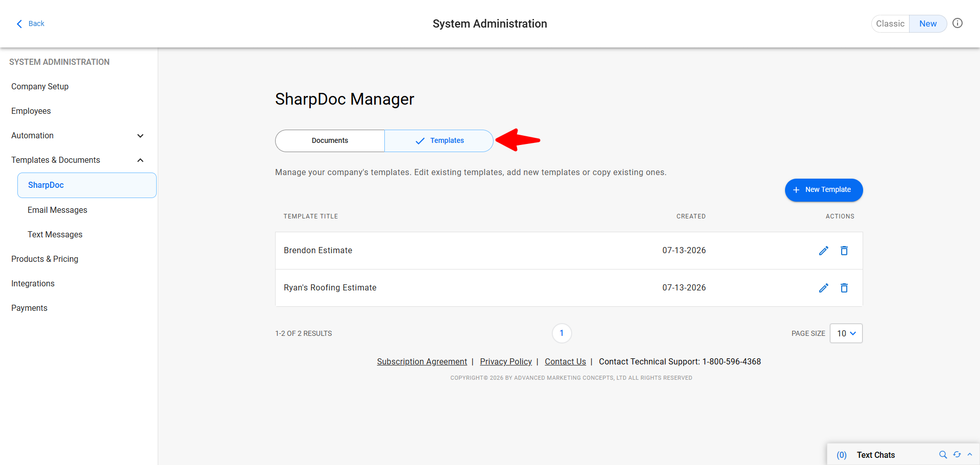Viewport: 980px width, 465px height.
Task: Sort by Created column header
Action: click(x=691, y=216)
